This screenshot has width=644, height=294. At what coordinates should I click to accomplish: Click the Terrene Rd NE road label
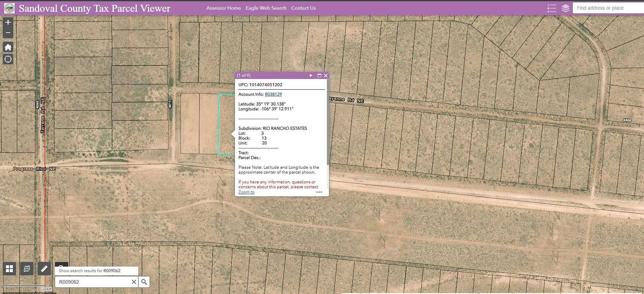43,115
